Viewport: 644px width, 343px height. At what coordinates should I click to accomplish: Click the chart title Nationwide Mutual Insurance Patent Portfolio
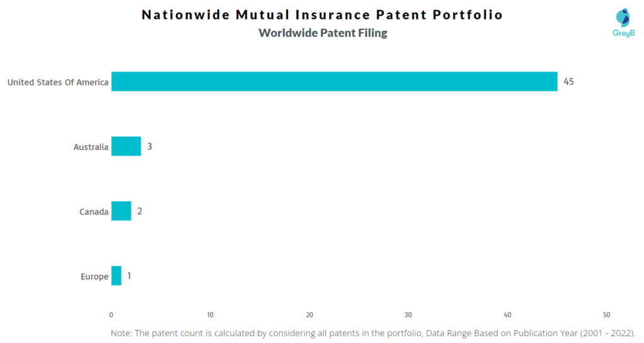pyautogui.click(x=323, y=15)
